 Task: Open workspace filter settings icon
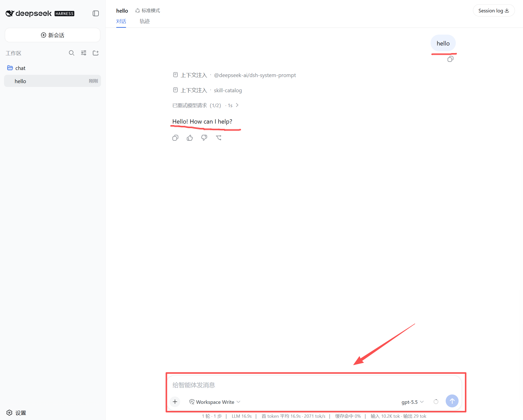(x=84, y=53)
